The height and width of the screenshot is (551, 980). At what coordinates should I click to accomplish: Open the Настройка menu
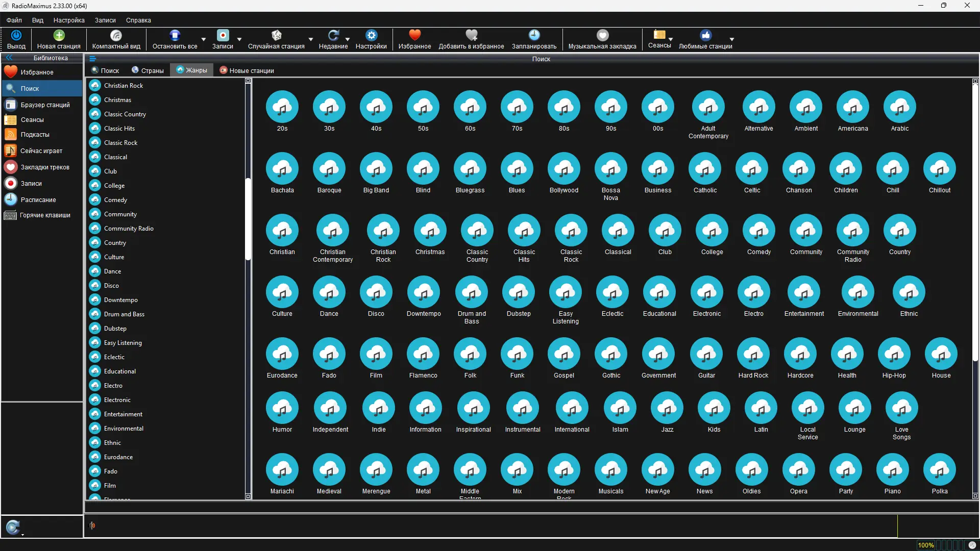pos(69,20)
